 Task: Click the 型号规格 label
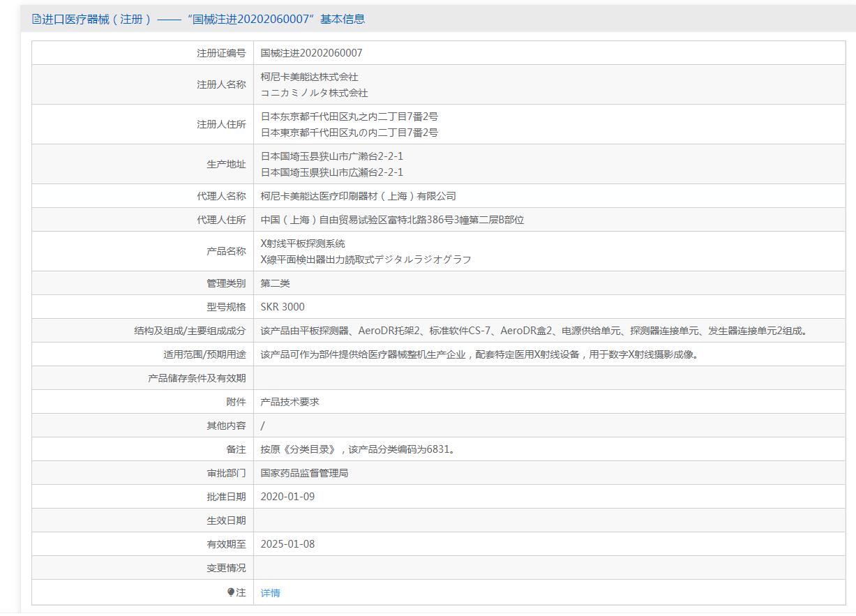tap(226, 307)
